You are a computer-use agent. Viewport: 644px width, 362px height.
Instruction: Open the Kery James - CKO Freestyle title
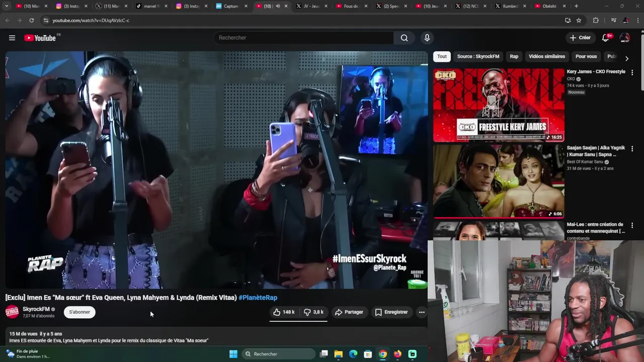pyautogui.click(x=596, y=71)
